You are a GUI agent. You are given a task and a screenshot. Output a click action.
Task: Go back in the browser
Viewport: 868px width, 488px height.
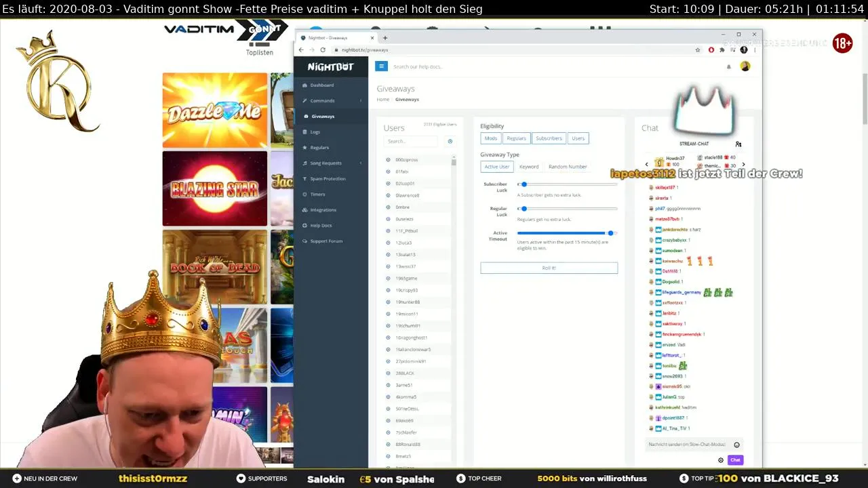[x=302, y=49]
